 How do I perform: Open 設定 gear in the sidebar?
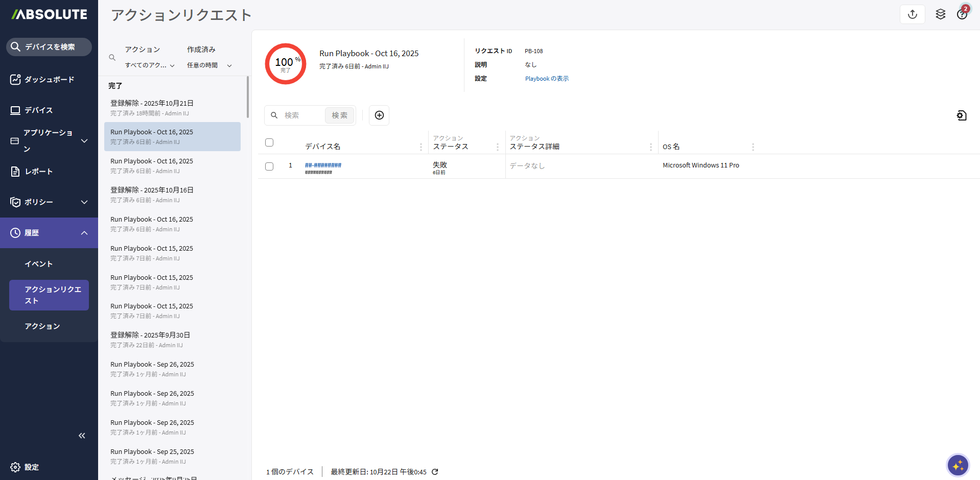(25, 467)
